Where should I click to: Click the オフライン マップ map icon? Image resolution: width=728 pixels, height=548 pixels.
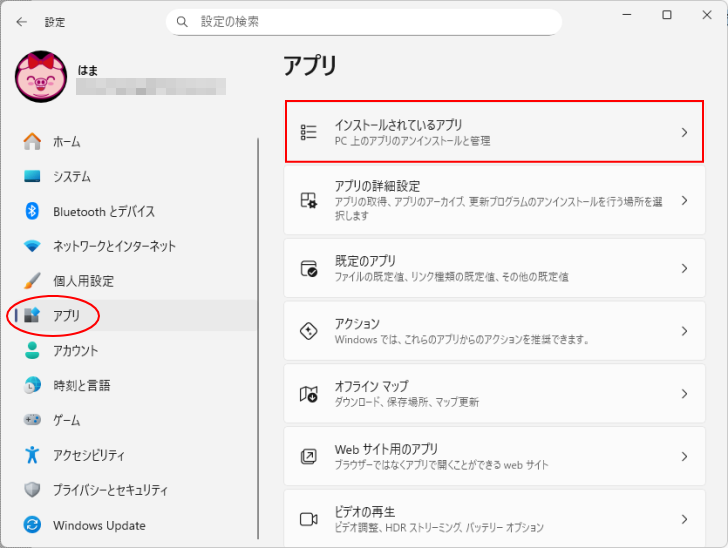(309, 394)
